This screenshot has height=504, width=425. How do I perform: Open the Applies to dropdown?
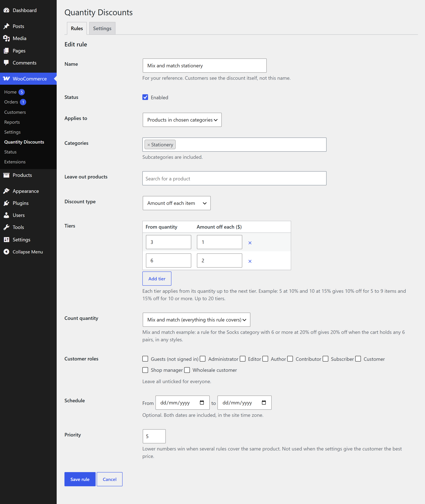[182, 120]
